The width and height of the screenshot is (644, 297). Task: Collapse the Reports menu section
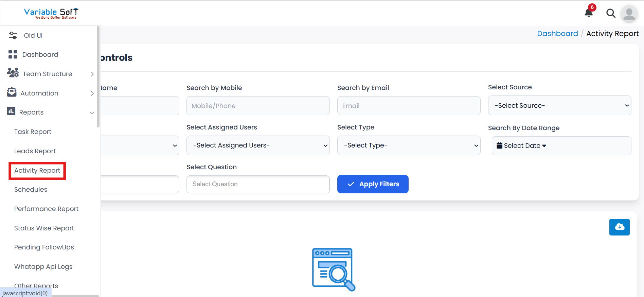[x=92, y=112]
